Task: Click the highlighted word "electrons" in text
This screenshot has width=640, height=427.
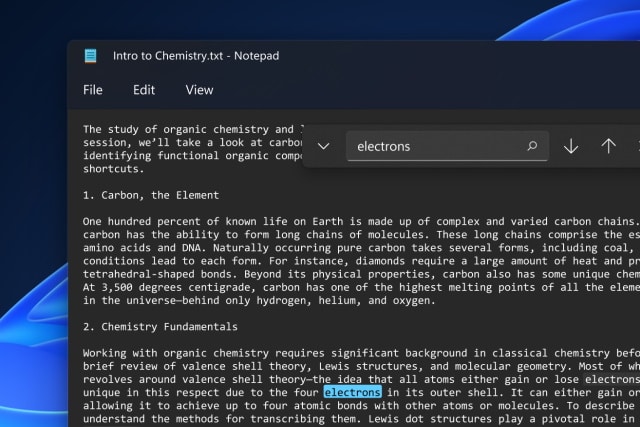Action: coord(351,393)
